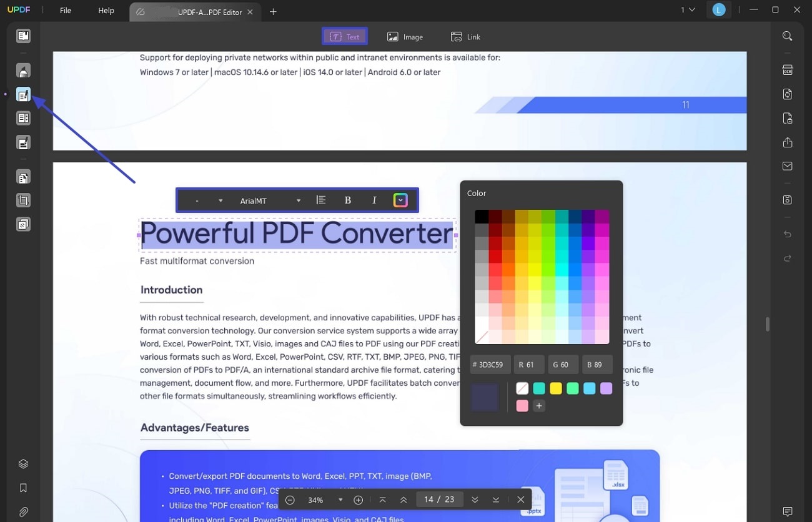Select the Edit PDF tool in left sidebar

point(23,94)
